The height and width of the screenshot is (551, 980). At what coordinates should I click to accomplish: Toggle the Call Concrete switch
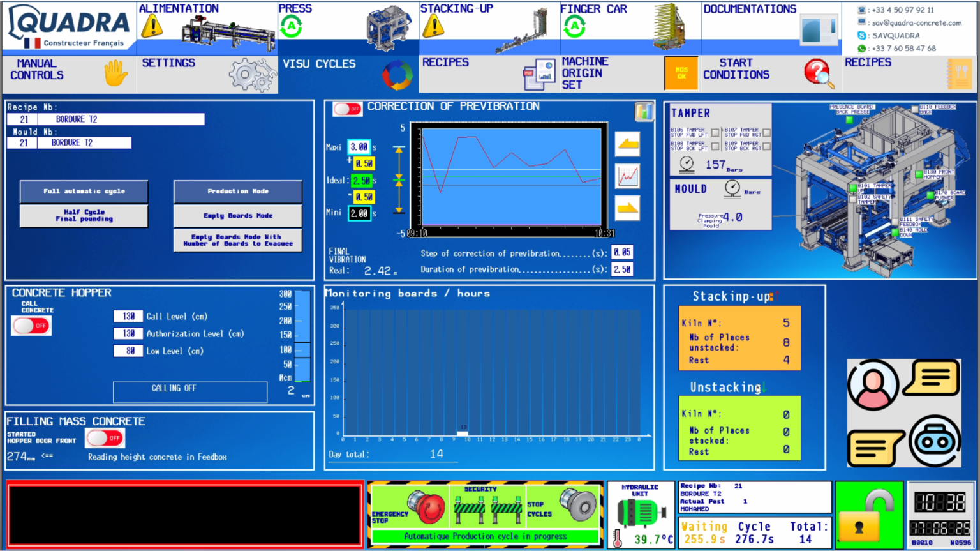[31, 326]
